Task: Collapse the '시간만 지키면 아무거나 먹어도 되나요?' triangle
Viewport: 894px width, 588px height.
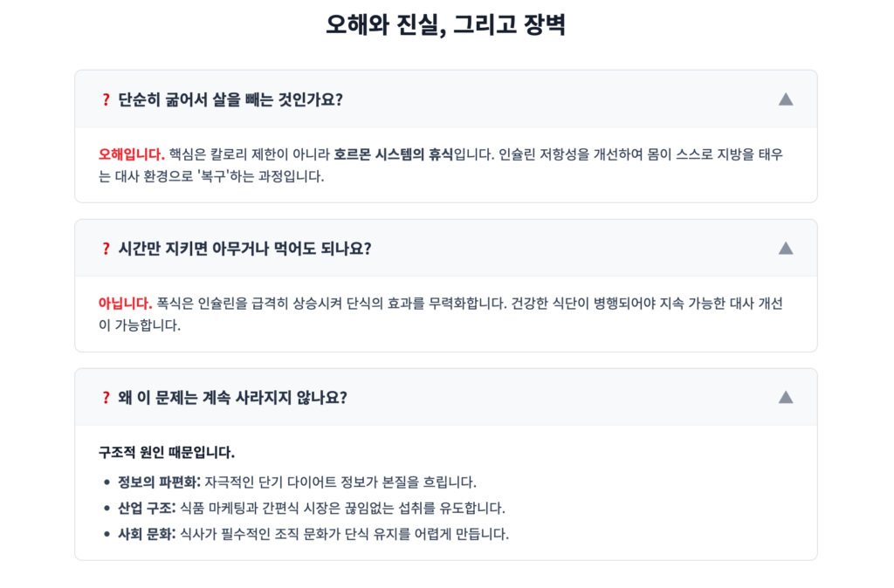Action: click(x=785, y=249)
